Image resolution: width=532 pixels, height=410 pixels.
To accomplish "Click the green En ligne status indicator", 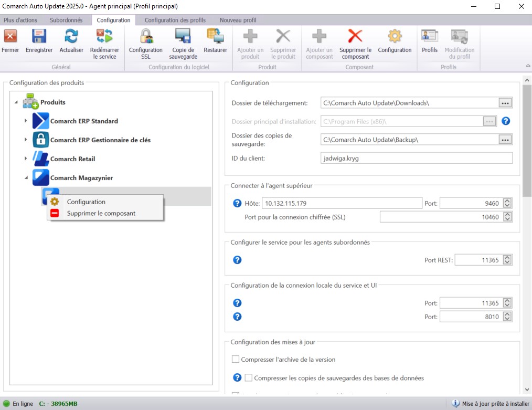I will coord(6,404).
